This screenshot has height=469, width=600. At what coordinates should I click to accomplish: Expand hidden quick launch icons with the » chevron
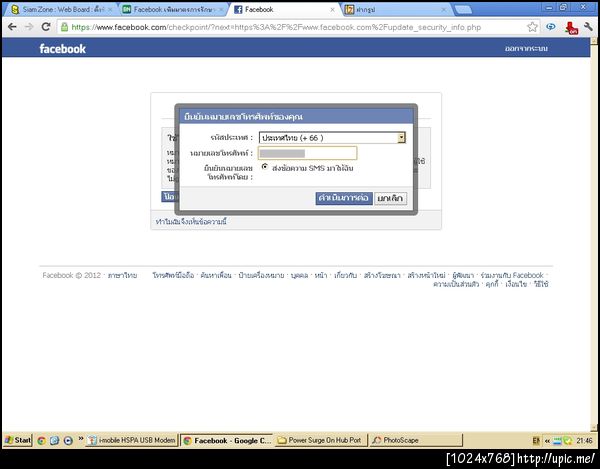coord(81,438)
